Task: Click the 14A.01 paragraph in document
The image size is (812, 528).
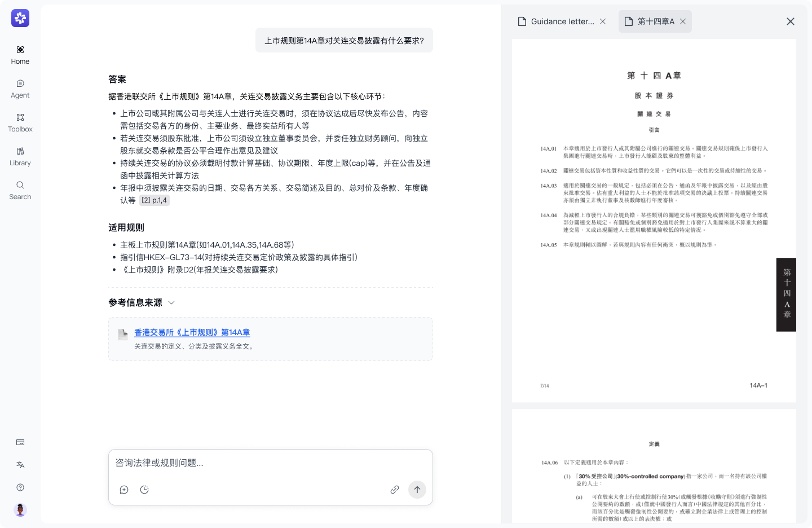Action: 654,152
